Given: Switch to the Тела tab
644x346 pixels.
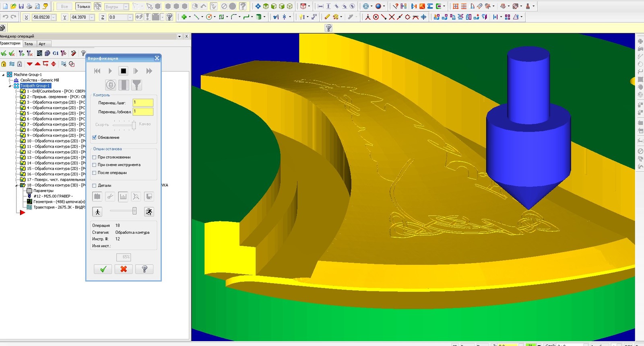Looking at the screenshot, I should [x=29, y=44].
